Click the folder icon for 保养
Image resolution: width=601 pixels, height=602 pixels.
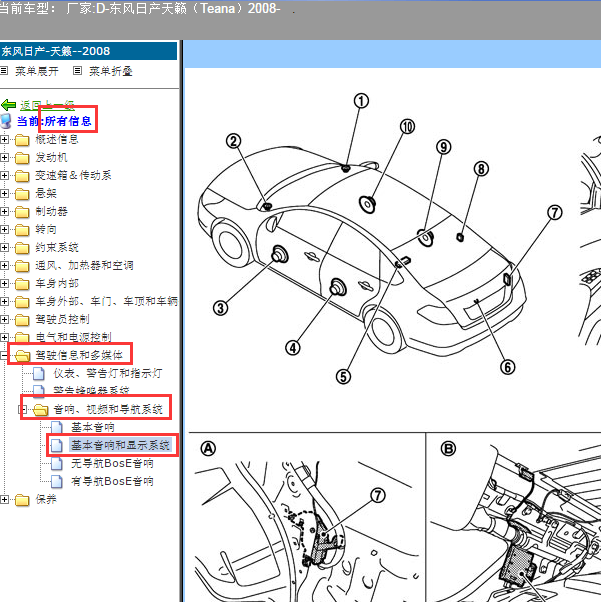coord(22,500)
